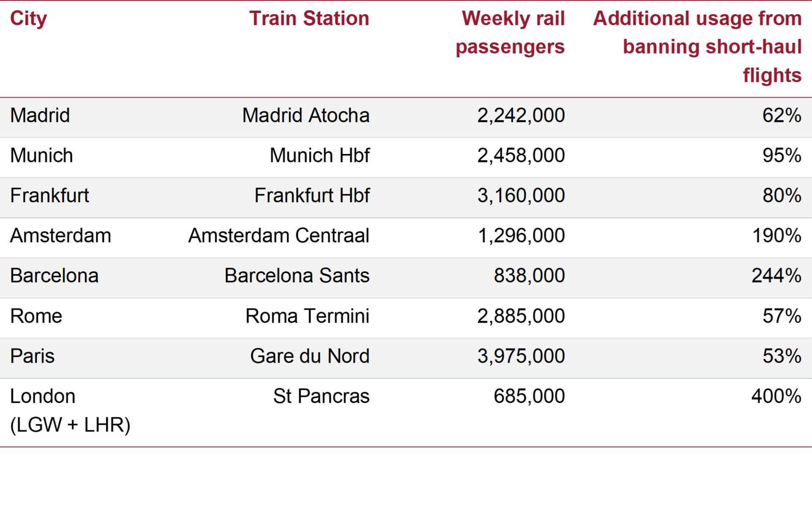Click the Frankfurt city cell
Screen dimensions: 812x520
tap(49, 195)
